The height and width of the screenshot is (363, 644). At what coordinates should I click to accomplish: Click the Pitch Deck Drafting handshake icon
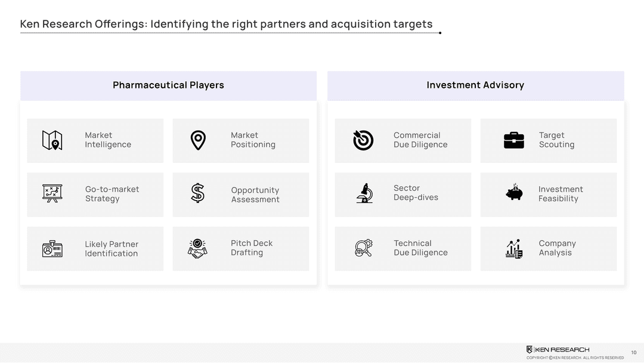(198, 248)
